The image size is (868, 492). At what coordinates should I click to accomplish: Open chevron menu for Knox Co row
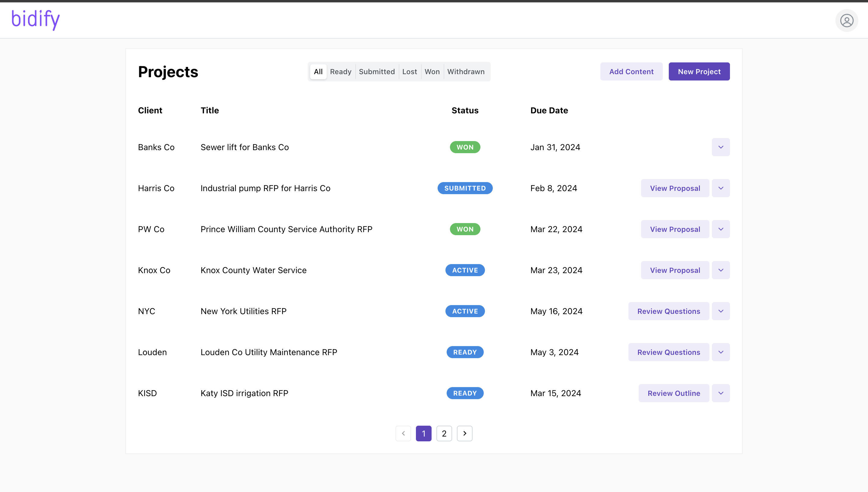tap(720, 270)
